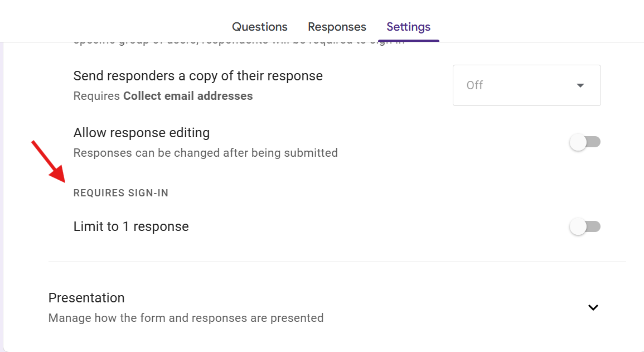This screenshot has width=644, height=352.
Task: Open the Responses tab
Action: coord(337,27)
